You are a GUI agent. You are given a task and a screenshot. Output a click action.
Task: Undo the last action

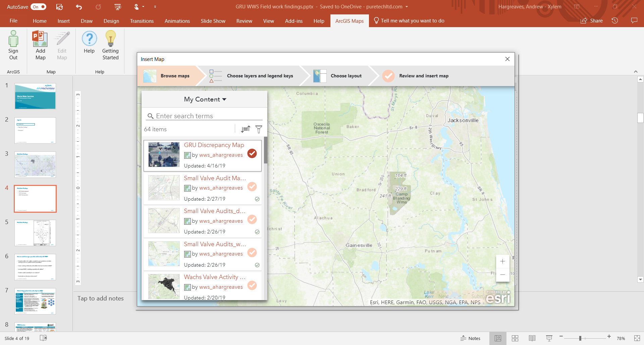click(79, 7)
